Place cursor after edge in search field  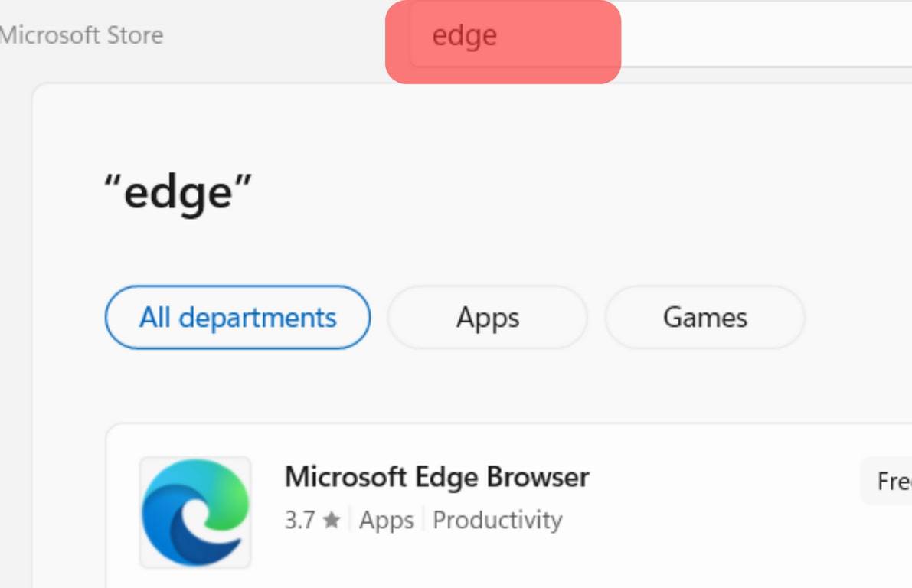[x=499, y=35]
